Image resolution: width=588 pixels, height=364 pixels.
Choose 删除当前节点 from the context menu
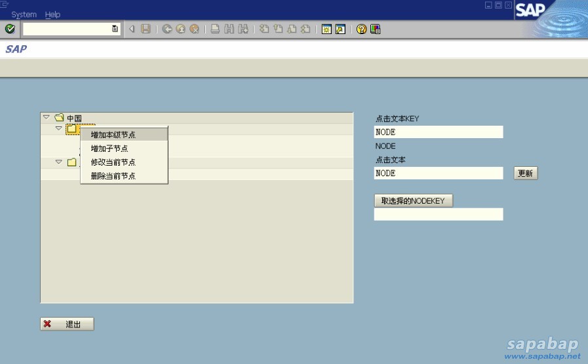point(124,175)
